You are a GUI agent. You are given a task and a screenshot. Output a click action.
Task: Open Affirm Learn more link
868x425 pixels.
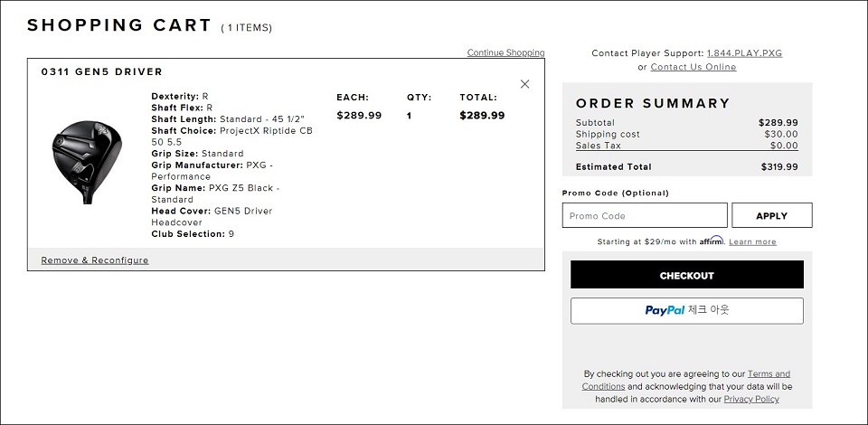tap(752, 242)
